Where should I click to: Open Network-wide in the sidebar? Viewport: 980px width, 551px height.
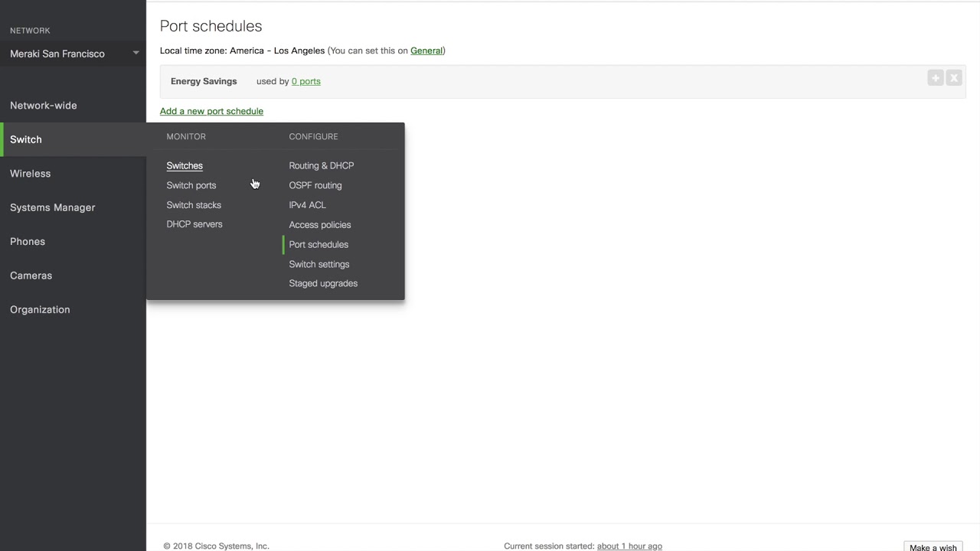click(x=44, y=106)
